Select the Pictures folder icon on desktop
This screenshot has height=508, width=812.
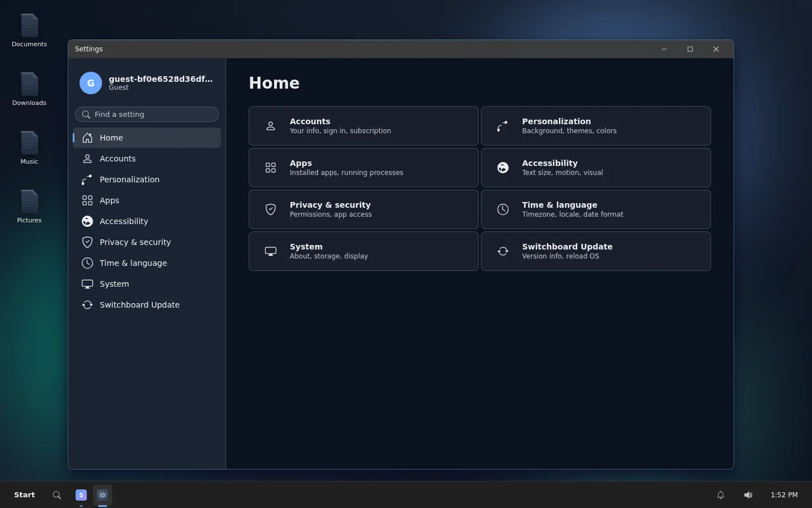tap(29, 202)
